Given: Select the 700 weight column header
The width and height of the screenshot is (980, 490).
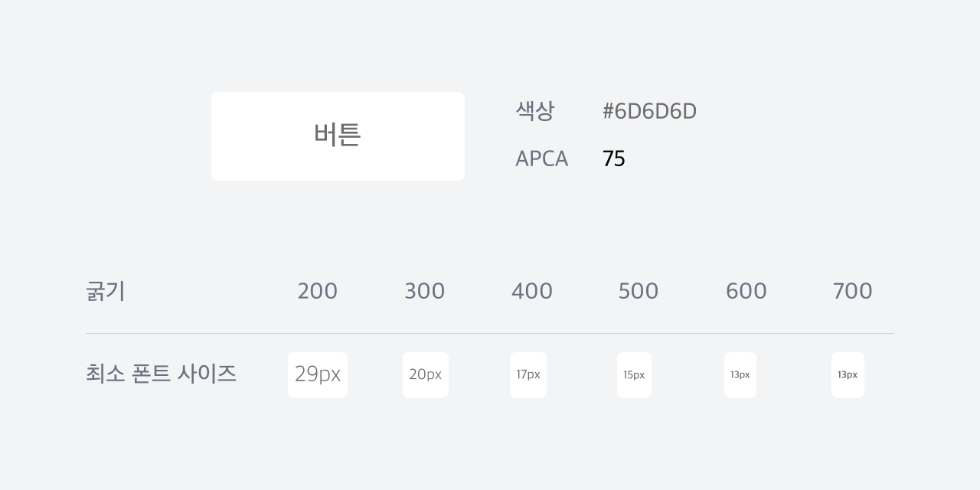Looking at the screenshot, I should [853, 291].
